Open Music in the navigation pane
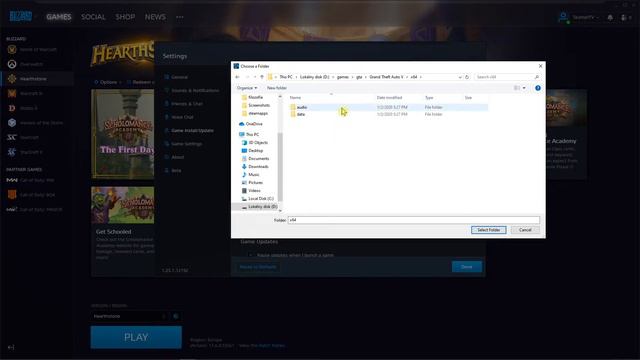Screen dimensions: 640x360 pyautogui.click(x=251, y=174)
